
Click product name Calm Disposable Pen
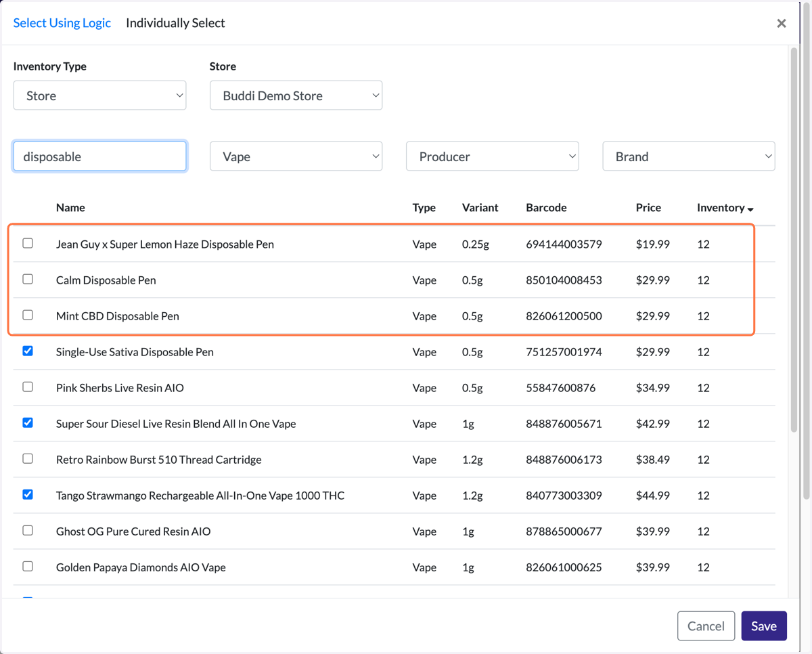106,280
